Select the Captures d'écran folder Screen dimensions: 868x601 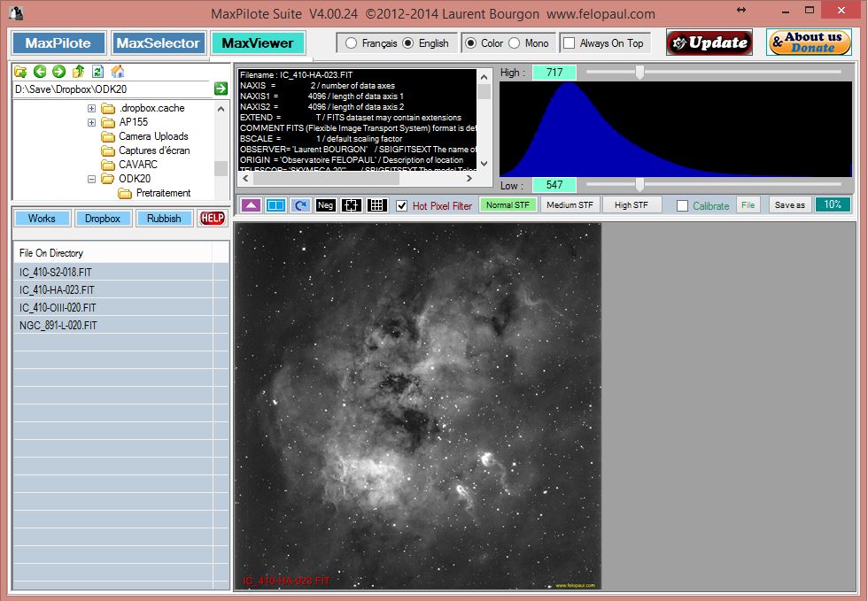[154, 150]
